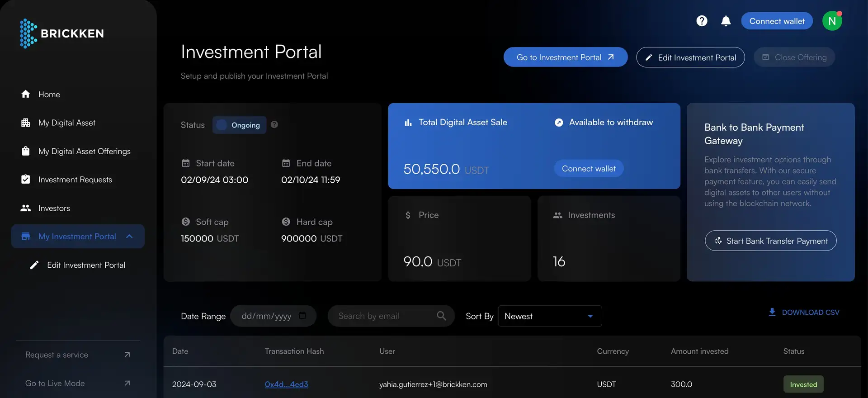Viewport: 868px width, 398px height.
Task: Open transaction hash 0x4d...4ed3 link
Action: pos(287,384)
